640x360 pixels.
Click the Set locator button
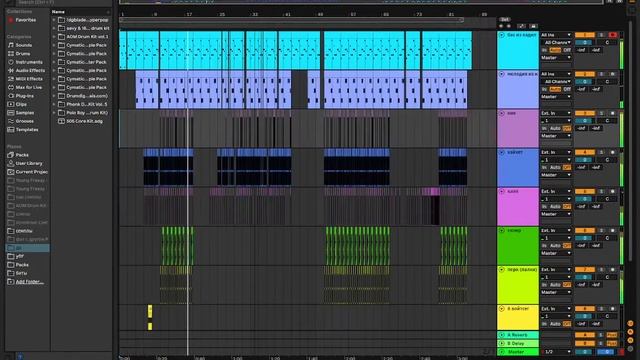click(505, 19)
